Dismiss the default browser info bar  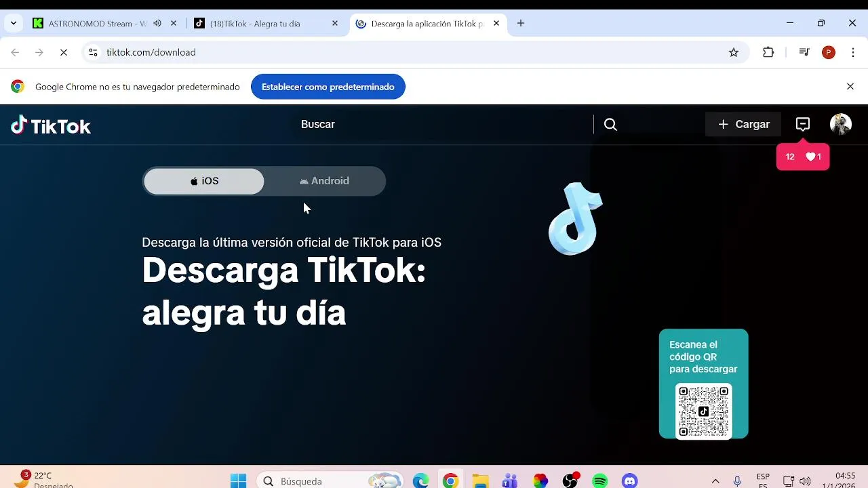[x=850, y=87]
